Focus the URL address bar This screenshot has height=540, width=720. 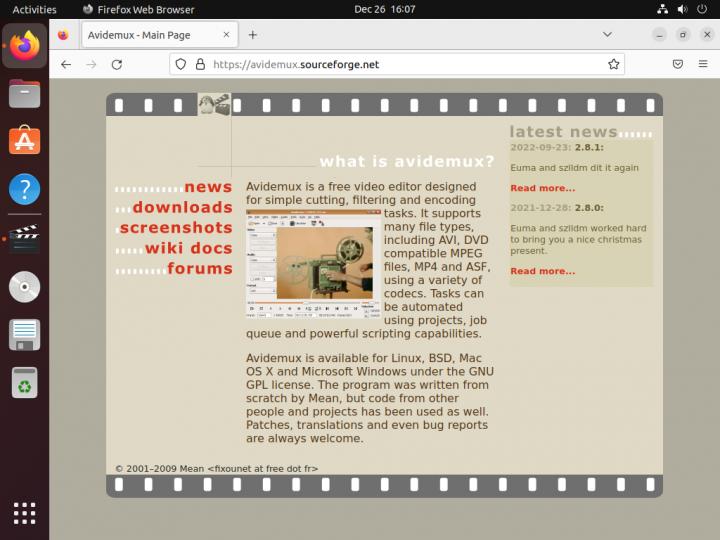[400, 64]
